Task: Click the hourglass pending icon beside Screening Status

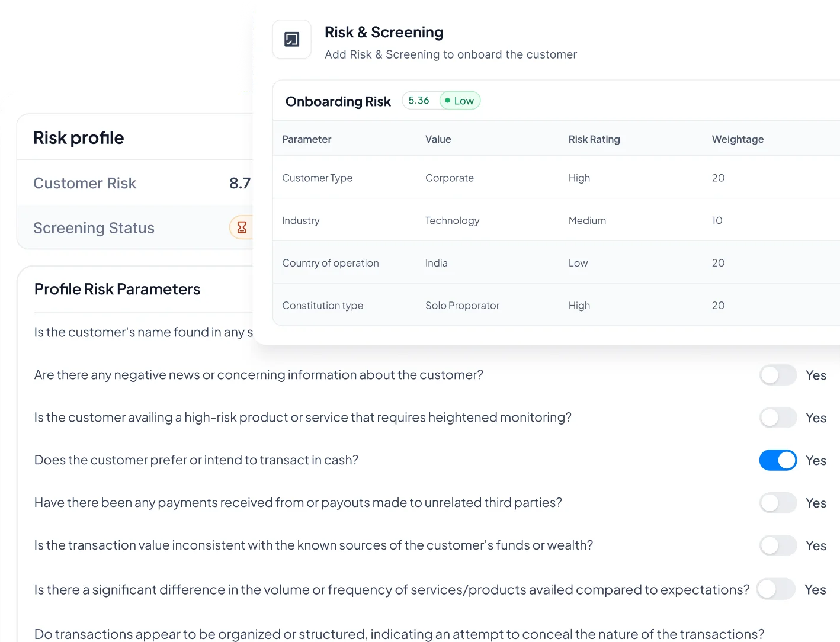Action: [242, 227]
